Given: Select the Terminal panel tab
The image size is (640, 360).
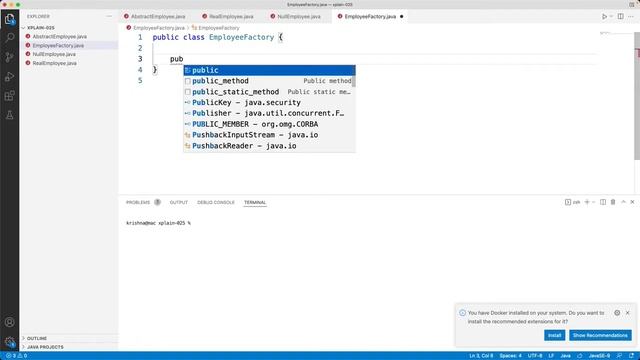Looking at the screenshot, I should point(255,202).
